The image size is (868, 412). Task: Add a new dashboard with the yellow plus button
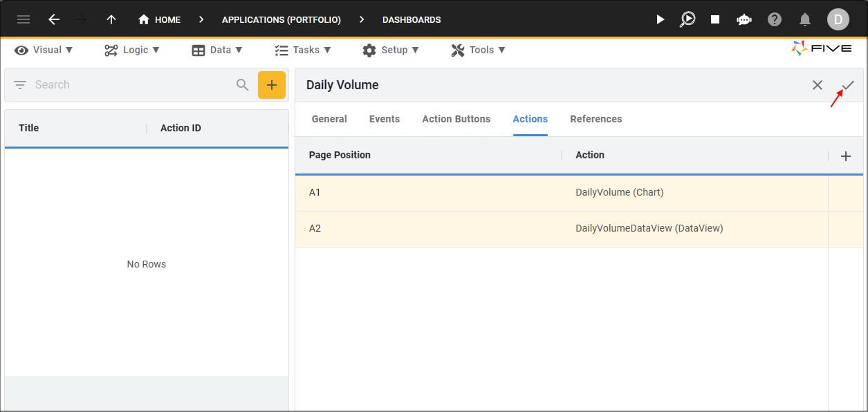pos(272,84)
